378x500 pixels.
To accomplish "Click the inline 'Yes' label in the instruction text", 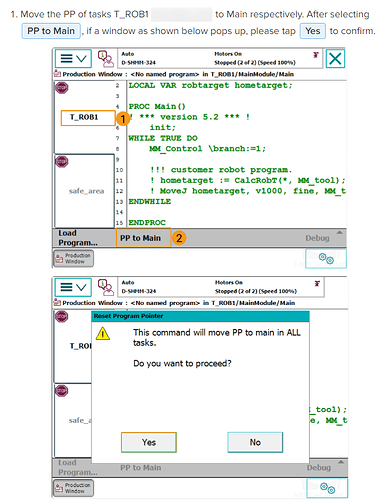I will pos(313,31).
